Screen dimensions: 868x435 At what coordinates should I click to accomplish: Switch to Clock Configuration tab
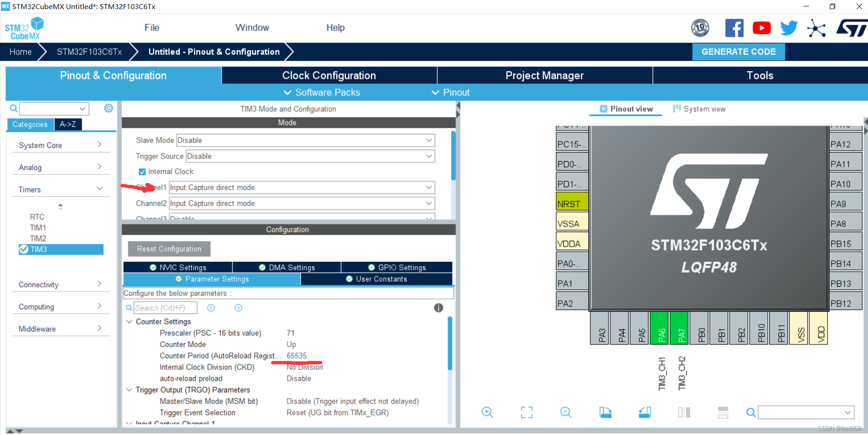(x=329, y=76)
